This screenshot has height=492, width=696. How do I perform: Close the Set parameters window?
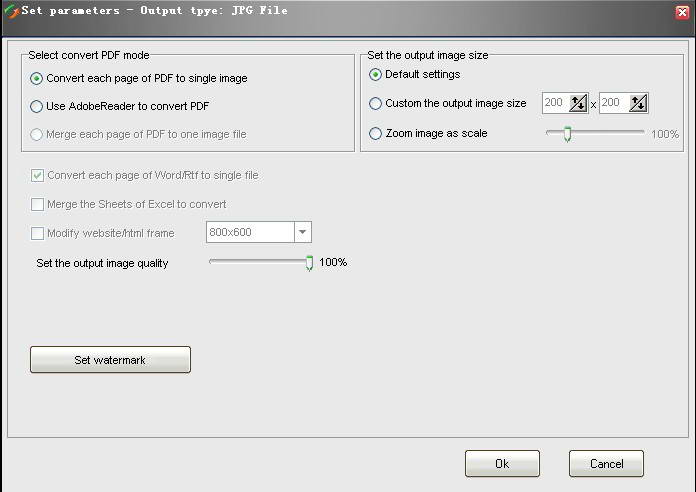coord(682,12)
